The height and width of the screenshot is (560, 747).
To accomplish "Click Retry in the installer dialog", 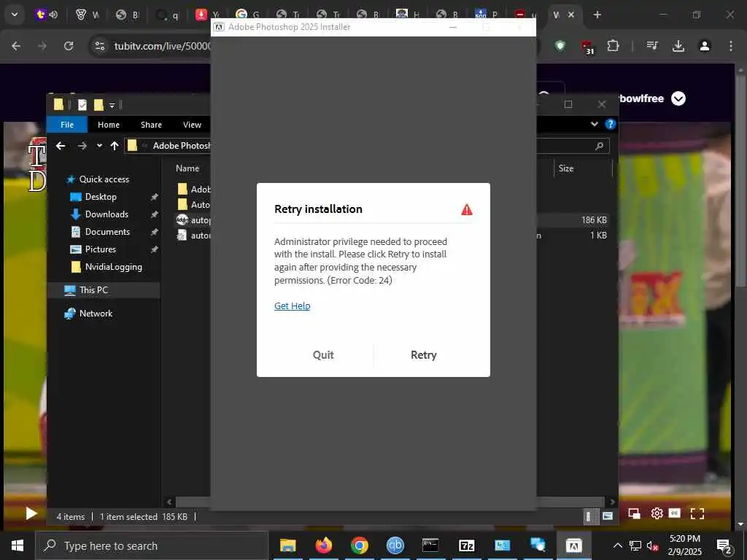I will (423, 355).
